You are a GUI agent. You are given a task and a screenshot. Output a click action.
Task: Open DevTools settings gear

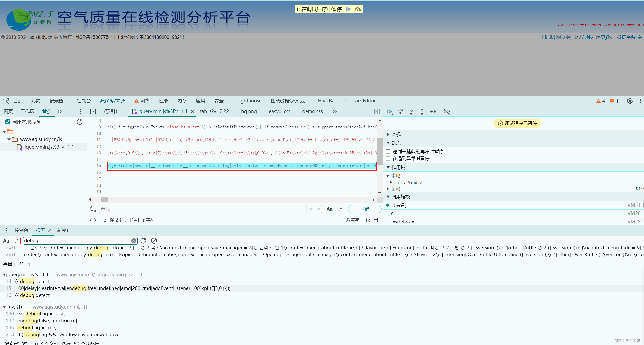pos(630,101)
